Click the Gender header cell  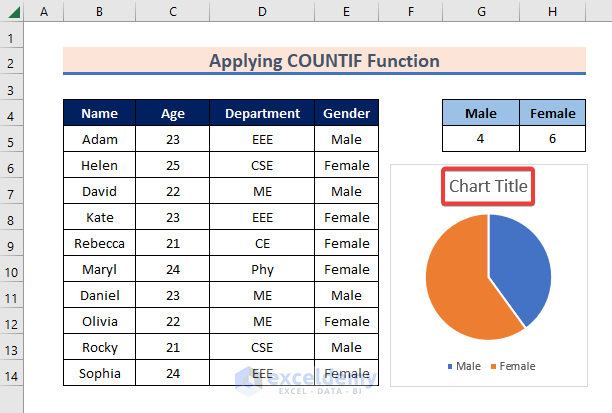point(347,113)
